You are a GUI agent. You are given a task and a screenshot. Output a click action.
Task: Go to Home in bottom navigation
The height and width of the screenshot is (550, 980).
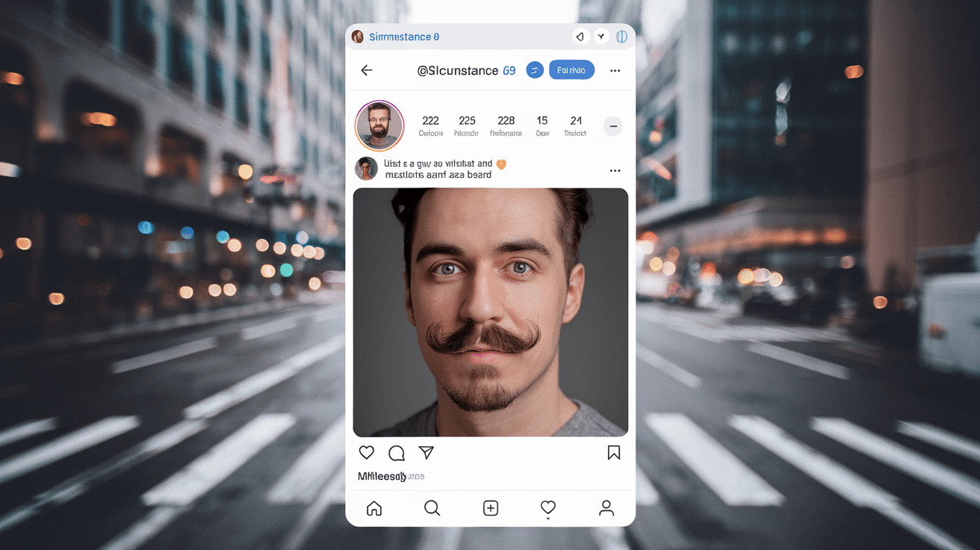(x=374, y=509)
